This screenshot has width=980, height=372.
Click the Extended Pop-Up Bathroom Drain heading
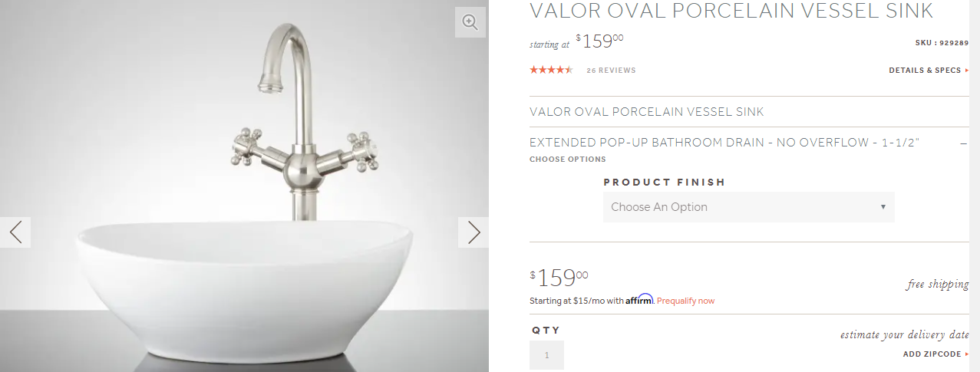[724, 143]
